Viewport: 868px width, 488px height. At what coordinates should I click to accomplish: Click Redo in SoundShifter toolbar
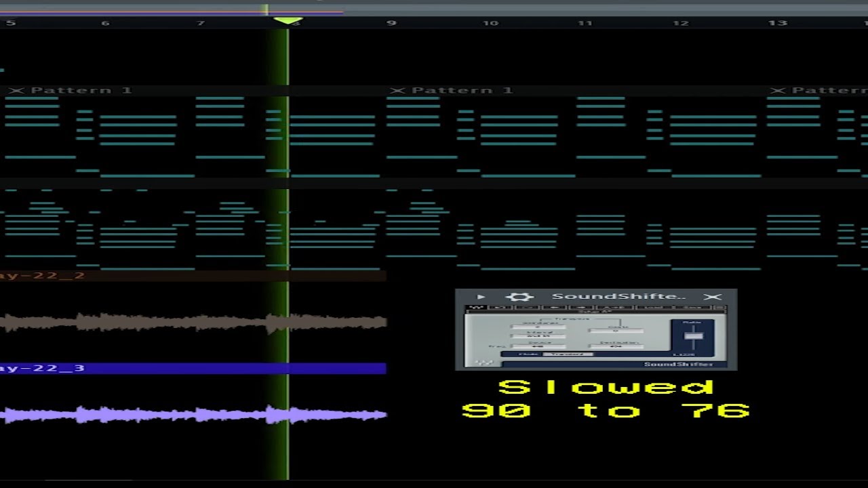click(x=527, y=308)
